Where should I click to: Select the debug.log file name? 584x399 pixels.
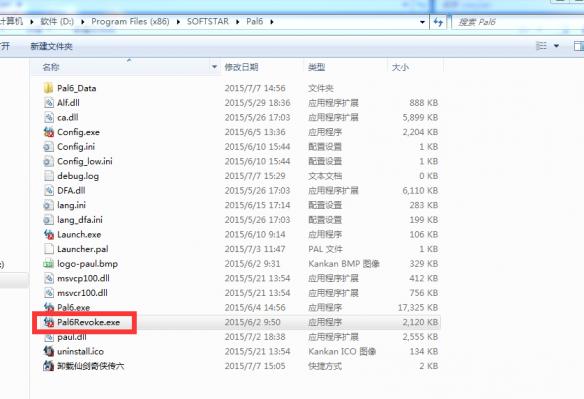pos(78,176)
